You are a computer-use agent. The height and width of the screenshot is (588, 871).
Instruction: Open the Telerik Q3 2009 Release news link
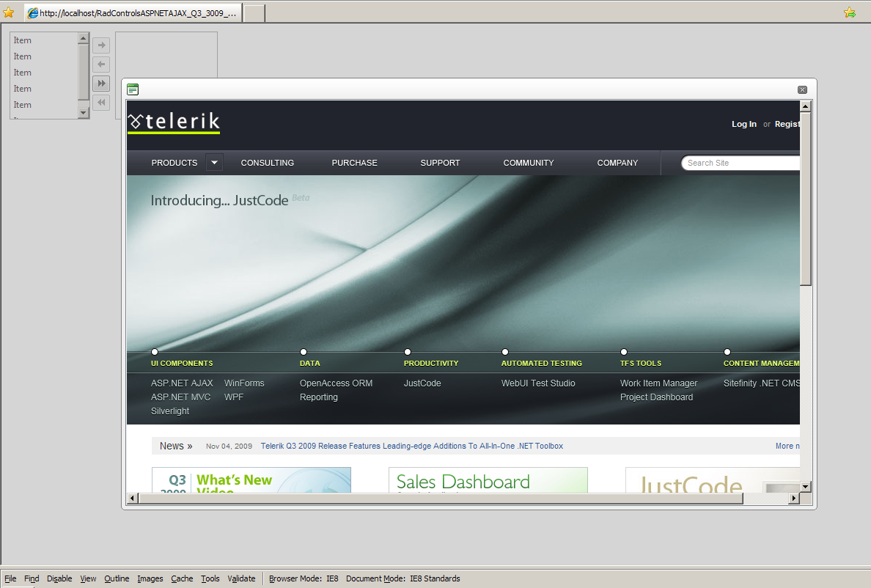pyautogui.click(x=411, y=446)
